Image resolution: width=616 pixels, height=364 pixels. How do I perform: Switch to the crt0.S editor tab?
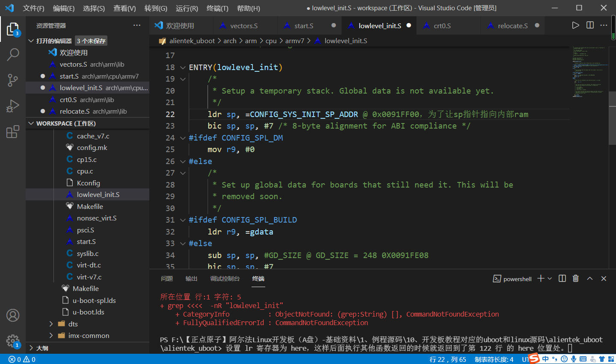(x=449, y=26)
